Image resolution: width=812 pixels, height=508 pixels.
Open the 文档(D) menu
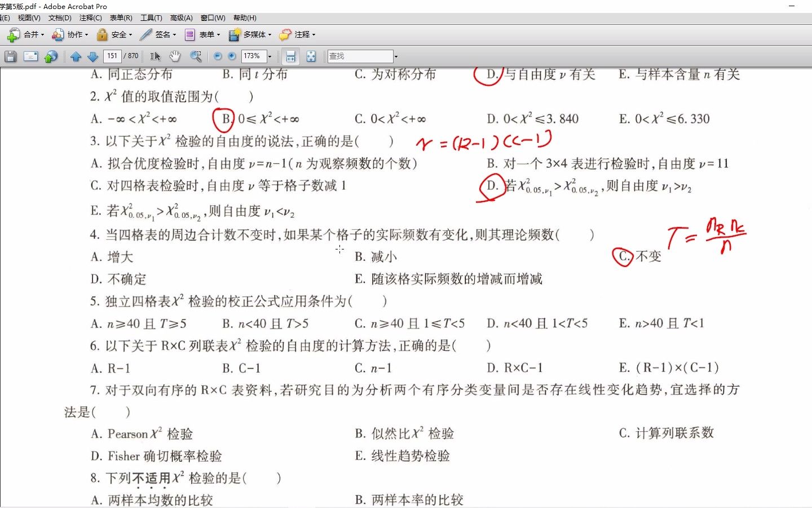(60, 18)
